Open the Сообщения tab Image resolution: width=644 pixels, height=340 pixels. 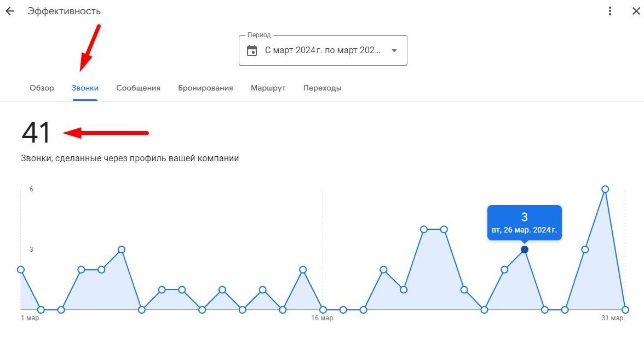pos(139,88)
